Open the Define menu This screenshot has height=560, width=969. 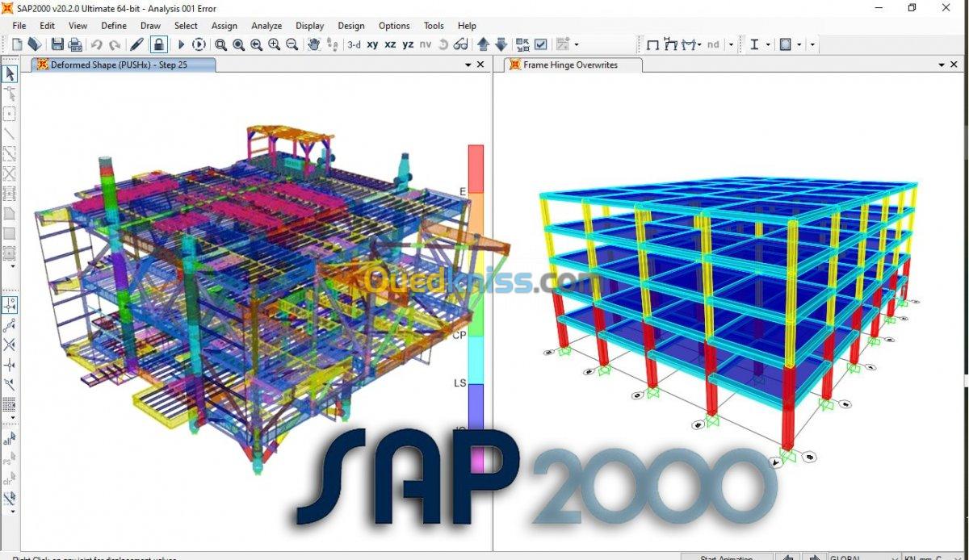coord(114,26)
